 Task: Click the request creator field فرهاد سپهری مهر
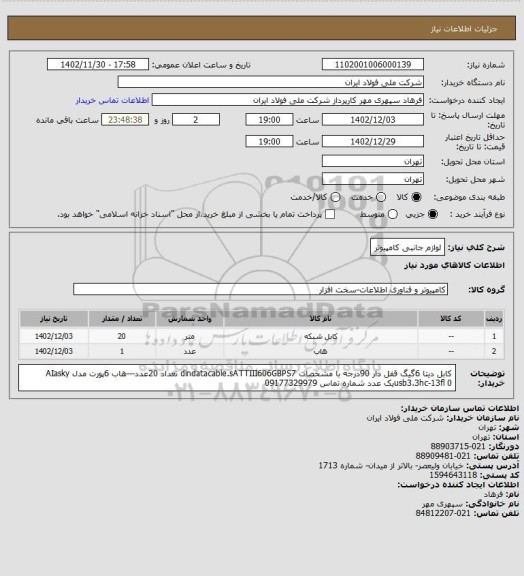(288, 100)
